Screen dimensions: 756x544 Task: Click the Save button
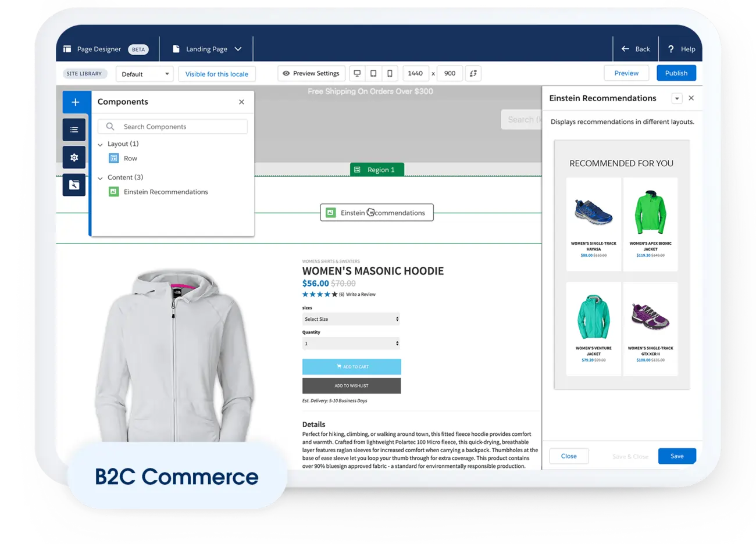[677, 456]
